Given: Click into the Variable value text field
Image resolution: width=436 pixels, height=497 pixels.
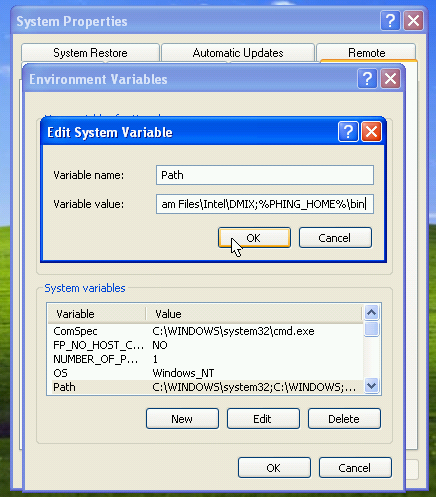Looking at the screenshot, I should pos(265,204).
